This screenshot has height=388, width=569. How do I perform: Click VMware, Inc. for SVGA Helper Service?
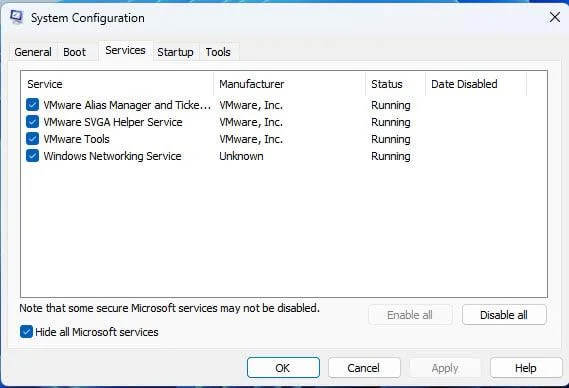[251, 122]
